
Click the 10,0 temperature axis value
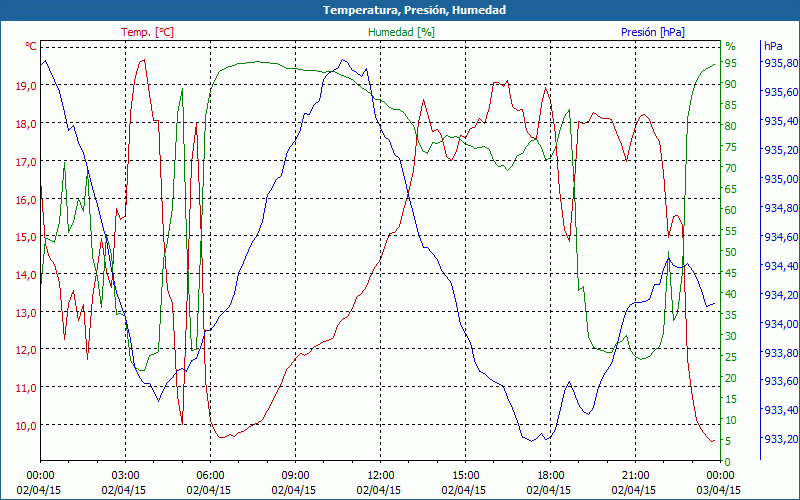[26, 426]
